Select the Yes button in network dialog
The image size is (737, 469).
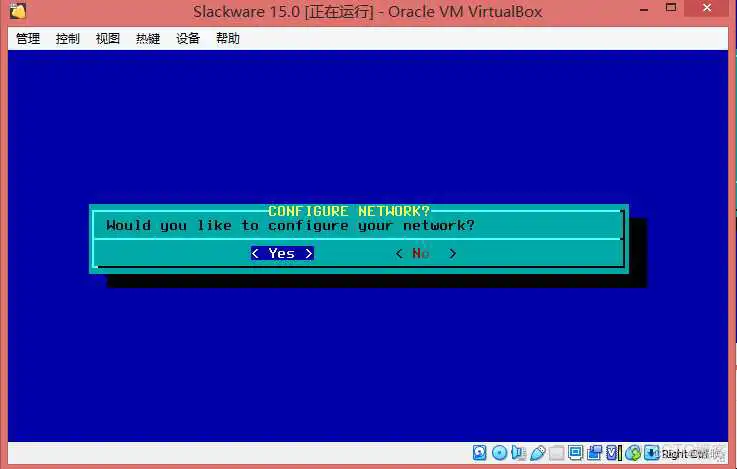point(282,253)
